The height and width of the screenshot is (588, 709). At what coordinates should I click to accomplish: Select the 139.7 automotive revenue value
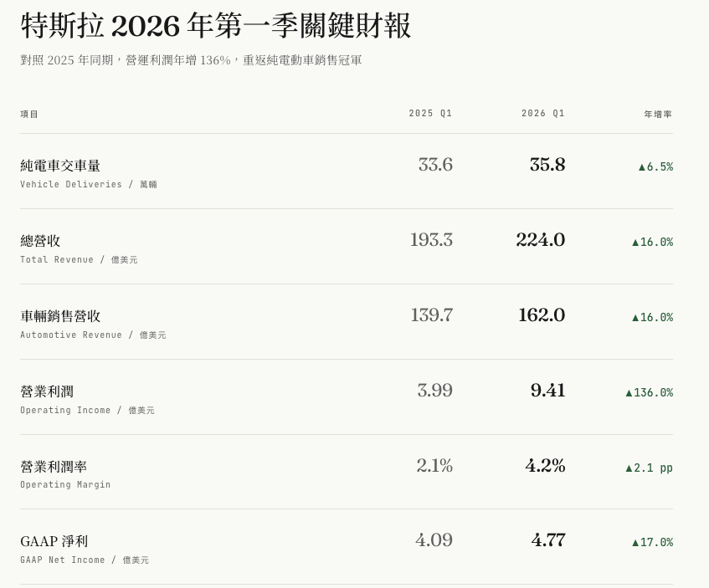(x=431, y=315)
